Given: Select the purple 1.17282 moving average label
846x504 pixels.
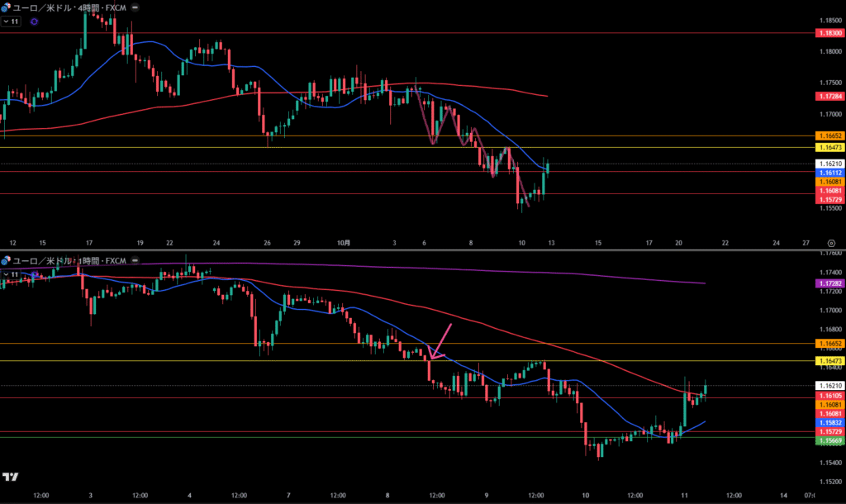Looking at the screenshot, I should tap(829, 283).
